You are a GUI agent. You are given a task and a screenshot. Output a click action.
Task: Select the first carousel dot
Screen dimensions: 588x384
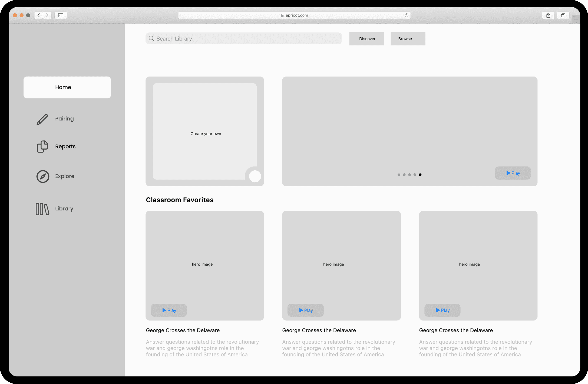(x=399, y=175)
